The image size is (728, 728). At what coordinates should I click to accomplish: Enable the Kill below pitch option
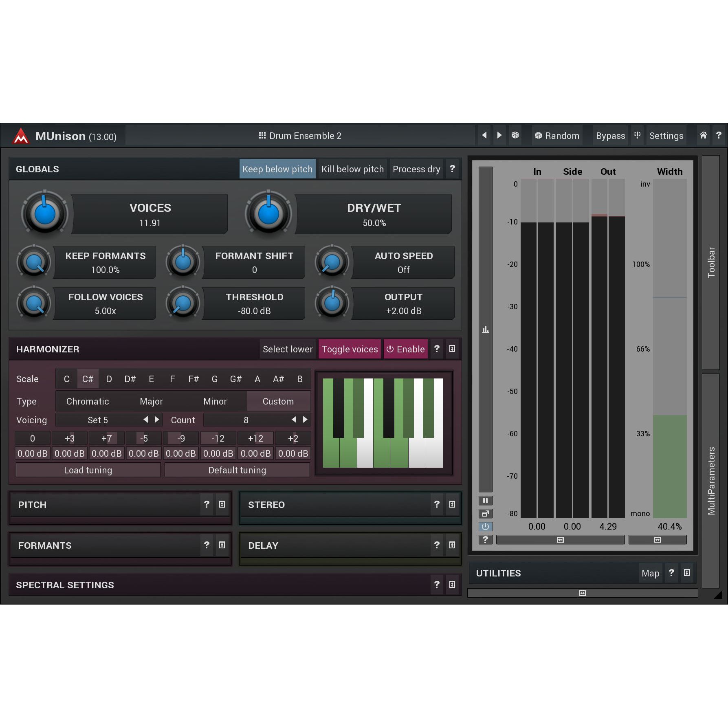(352, 169)
